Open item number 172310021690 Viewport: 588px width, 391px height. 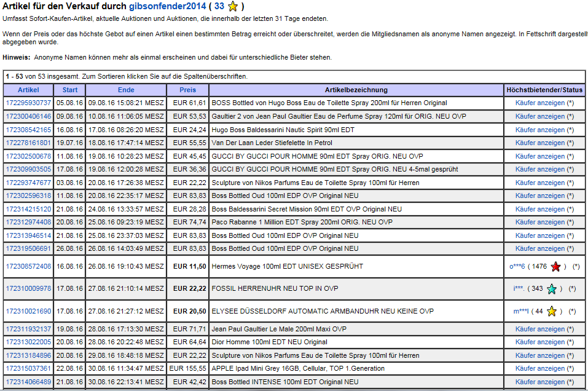pos(28,311)
